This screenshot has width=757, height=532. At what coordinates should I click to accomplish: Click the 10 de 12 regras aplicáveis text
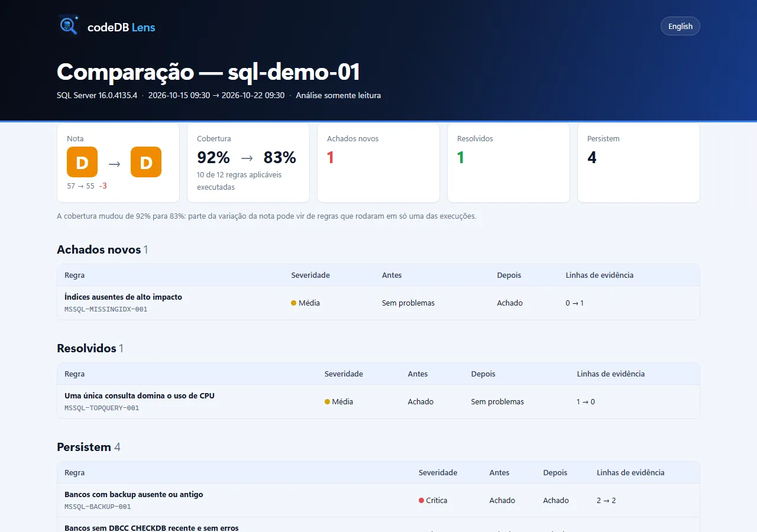[x=240, y=181]
